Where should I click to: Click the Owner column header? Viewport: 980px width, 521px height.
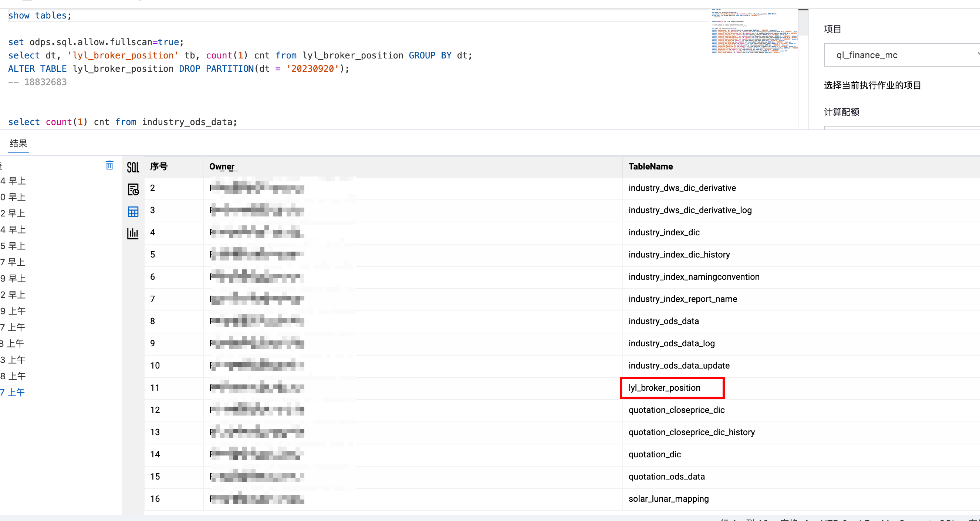(x=222, y=166)
